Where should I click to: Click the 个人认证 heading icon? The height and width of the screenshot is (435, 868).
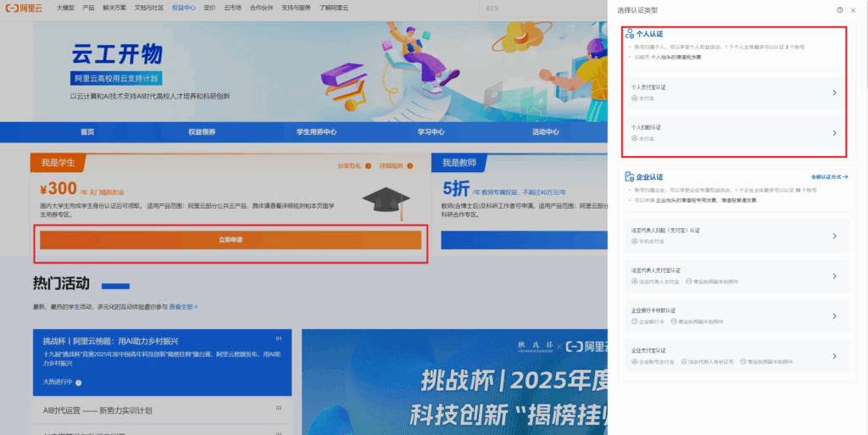(630, 34)
